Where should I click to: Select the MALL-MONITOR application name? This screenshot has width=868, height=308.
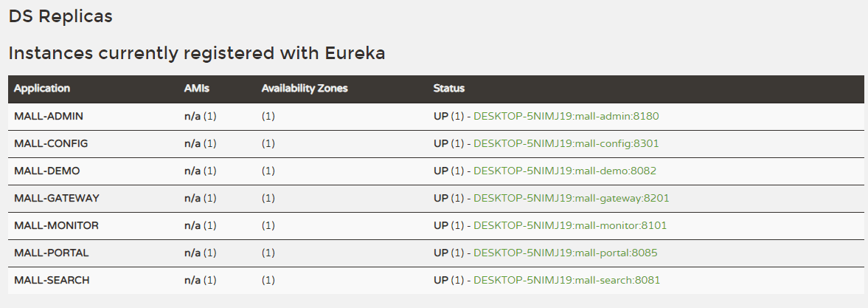[56, 225]
